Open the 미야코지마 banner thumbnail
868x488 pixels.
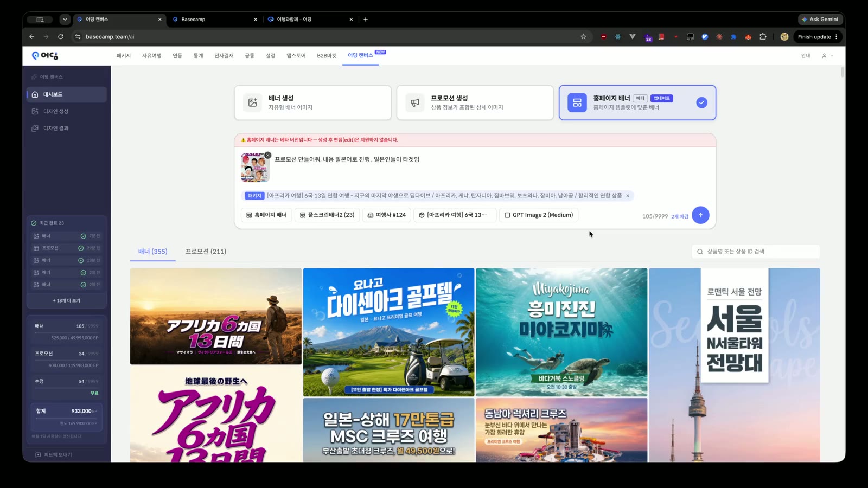(x=561, y=332)
